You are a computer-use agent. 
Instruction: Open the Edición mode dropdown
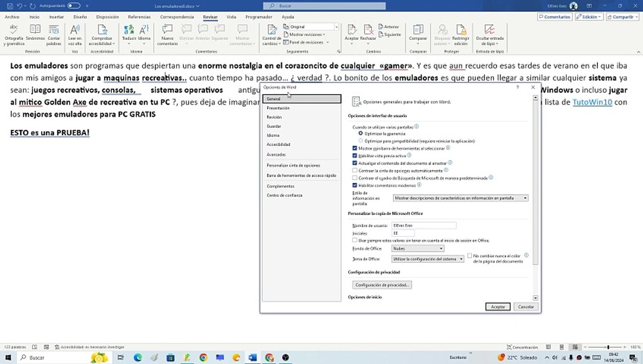click(x=589, y=17)
